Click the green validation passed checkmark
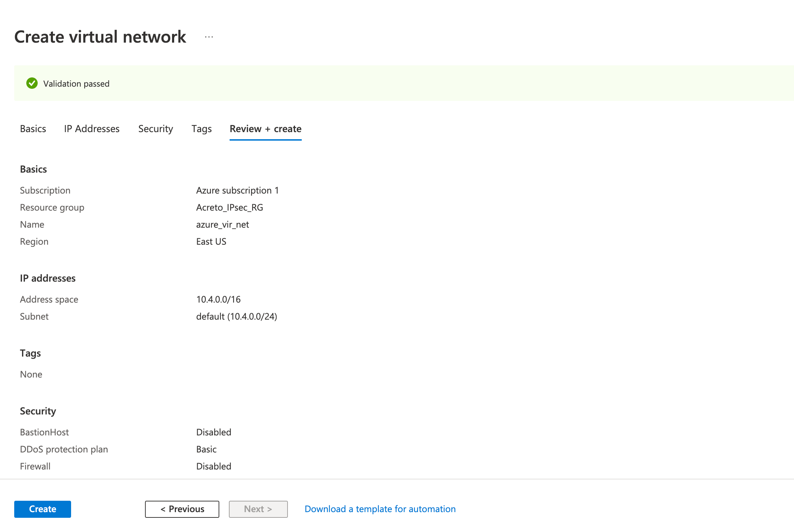 tap(32, 83)
